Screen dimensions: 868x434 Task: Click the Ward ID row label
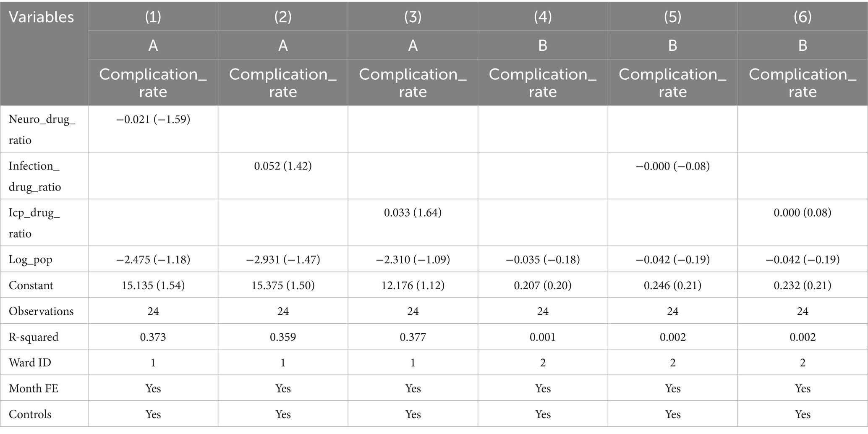[30, 363]
